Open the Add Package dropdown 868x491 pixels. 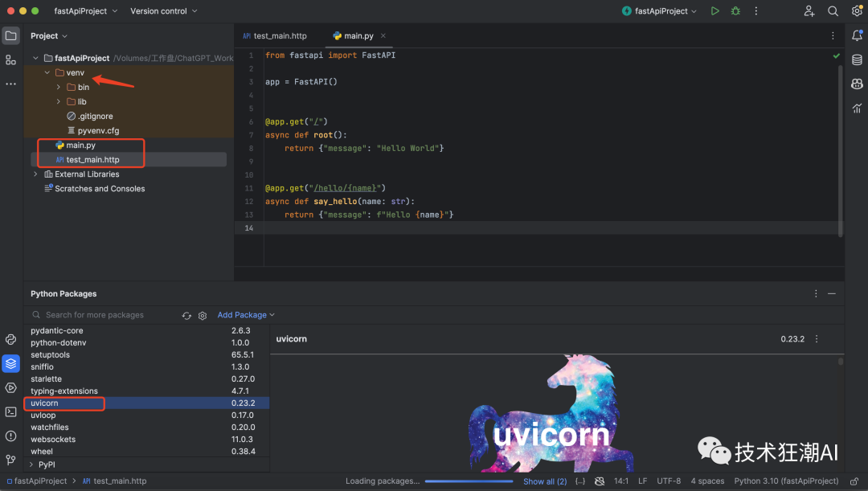pyautogui.click(x=246, y=315)
